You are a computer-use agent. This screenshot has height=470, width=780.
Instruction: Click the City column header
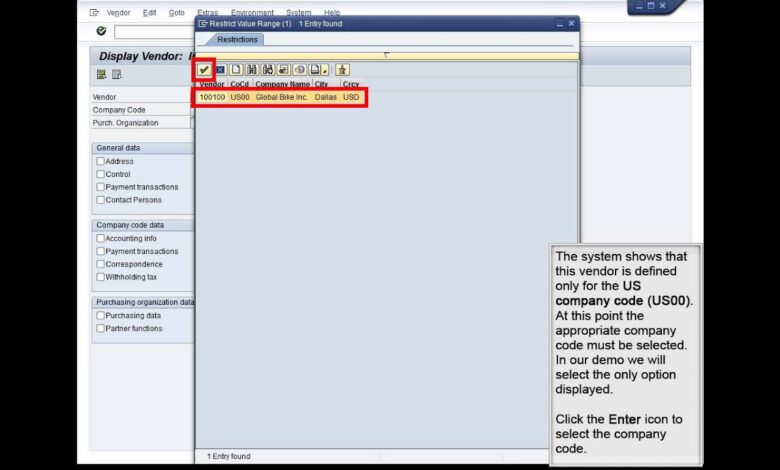321,84
